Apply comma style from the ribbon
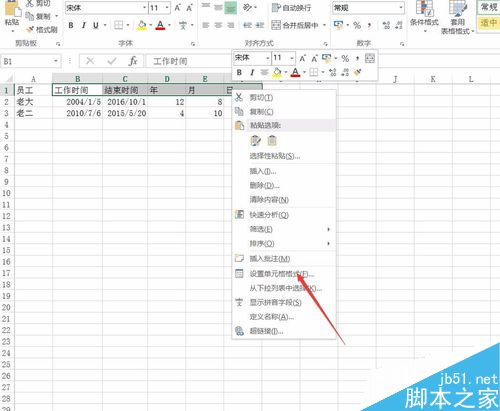 point(369,25)
